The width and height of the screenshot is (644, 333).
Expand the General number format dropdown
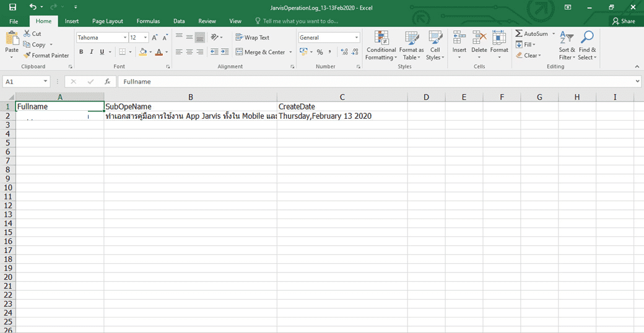357,38
